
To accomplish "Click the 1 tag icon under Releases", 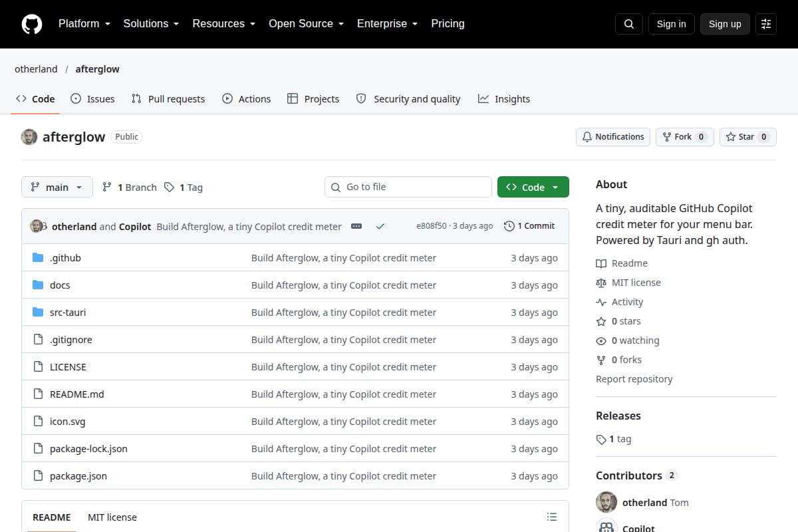I will (601, 440).
